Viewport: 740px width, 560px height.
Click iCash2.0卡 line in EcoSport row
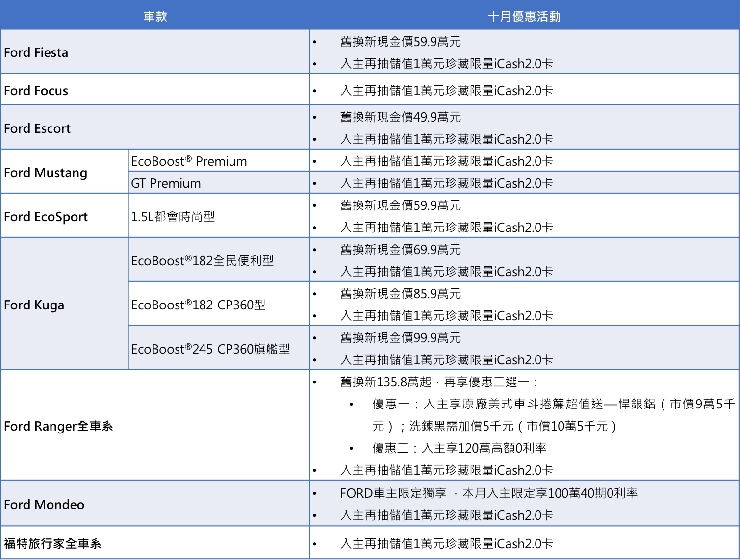447,228
